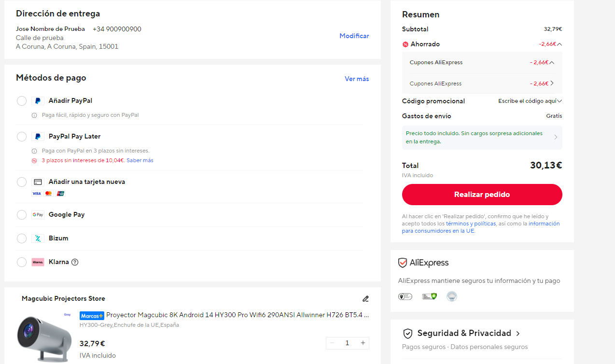The image size is (615, 364).
Task: Click the Proyector Magcubic 8K product title
Action: point(238,315)
